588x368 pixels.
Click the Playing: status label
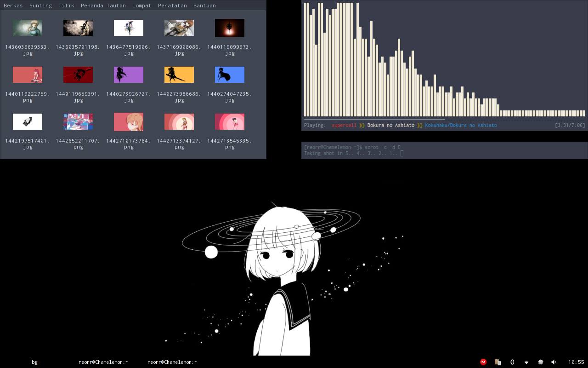(315, 125)
